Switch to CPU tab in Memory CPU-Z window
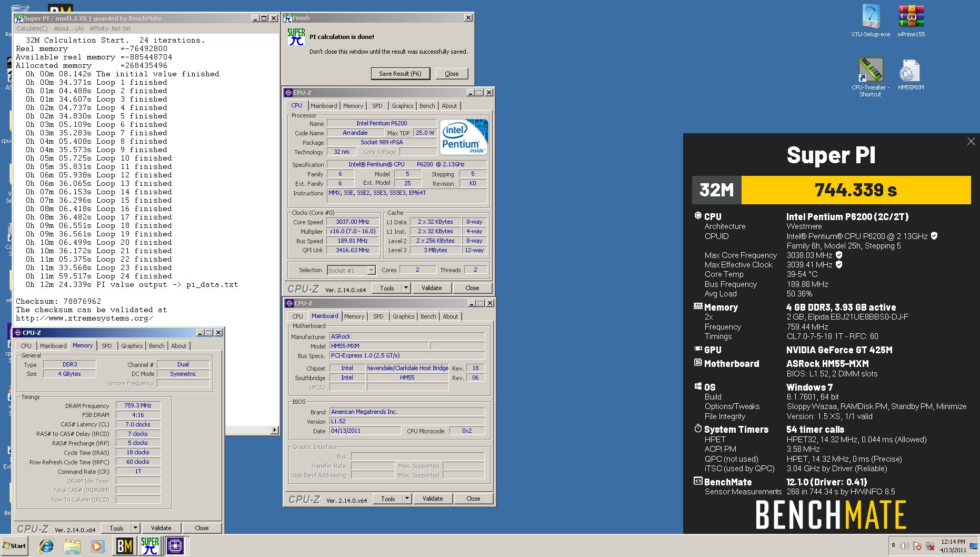The height and width of the screenshot is (557, 980). pos(26,346)
